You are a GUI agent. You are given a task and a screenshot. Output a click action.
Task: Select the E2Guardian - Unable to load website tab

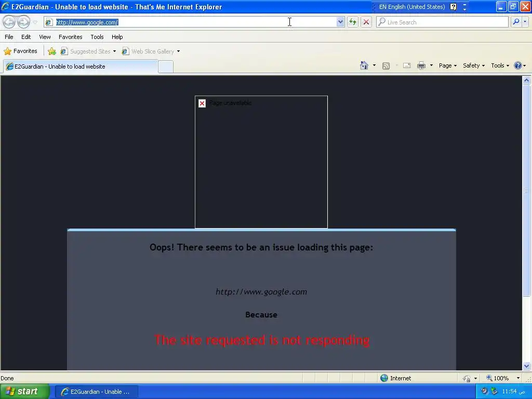click(81, 66)
